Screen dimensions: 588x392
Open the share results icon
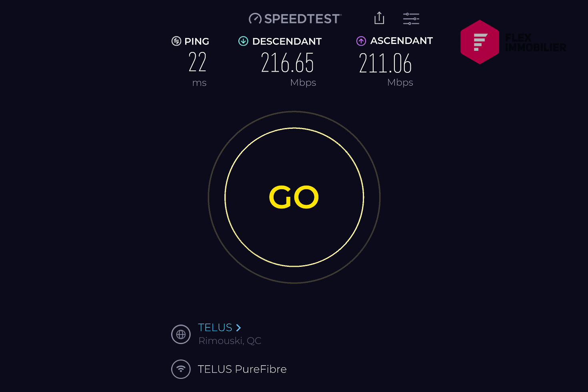tap(379, 18)
